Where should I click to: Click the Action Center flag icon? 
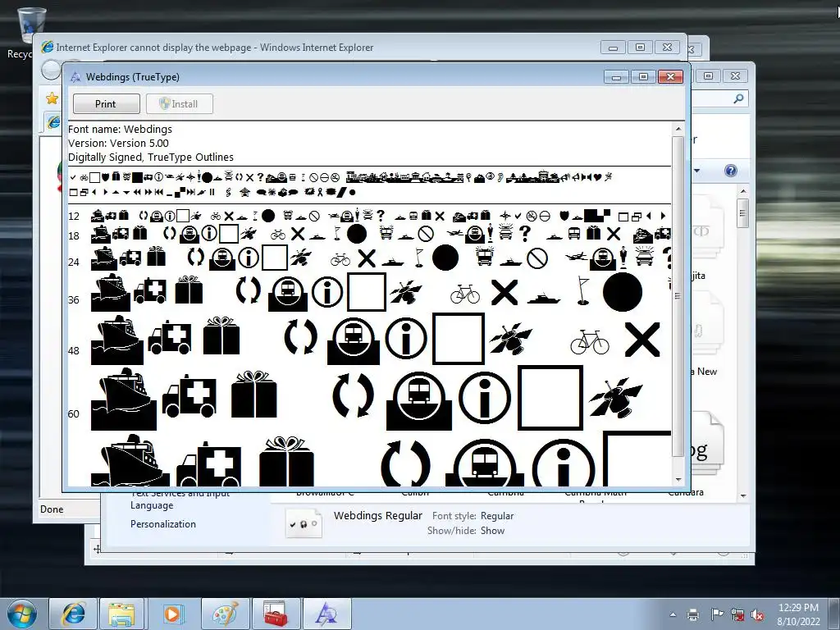click(x=716, y=614)
